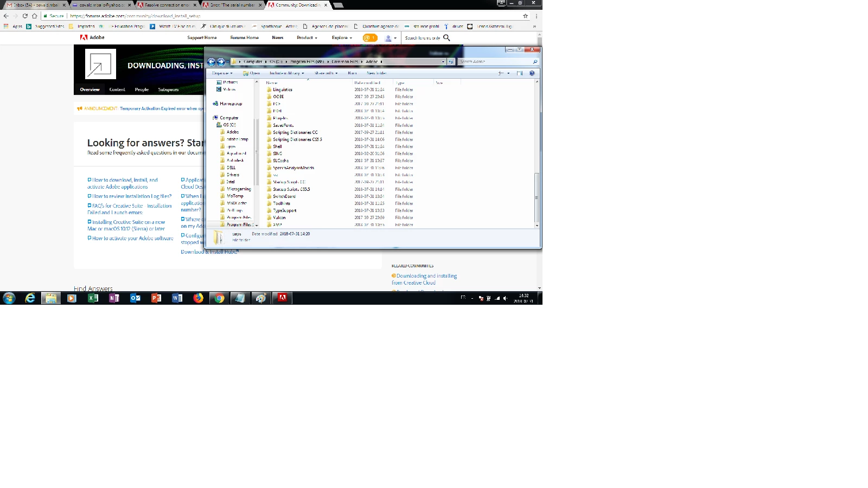Click the Open button in Explorer toolbar

click(252, 73)
